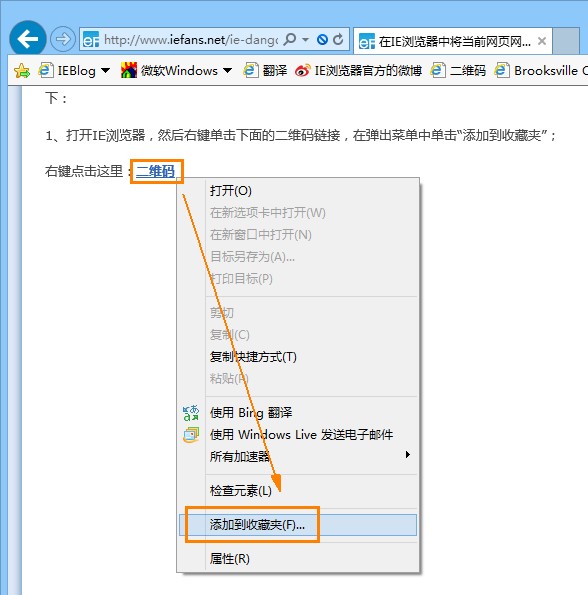Open the Brooksville favorites bar item
Image resolution: width=588 pixels, height=595 pixels.
coord(541,71)
